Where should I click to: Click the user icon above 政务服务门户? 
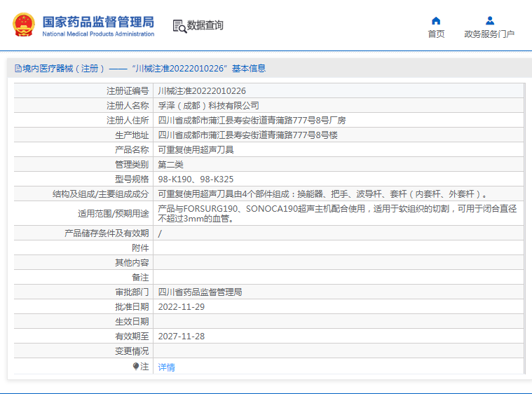(x=489, y=20)
